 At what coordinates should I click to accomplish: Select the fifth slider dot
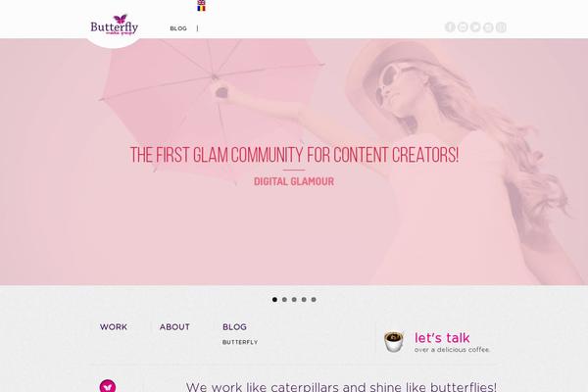coord(314,299)
